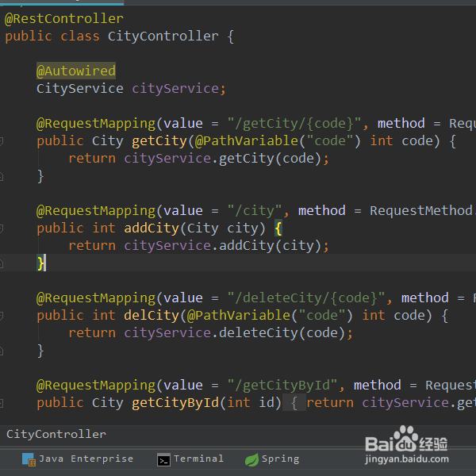Click the getCityById method name in its signature
Image resolution: width=476 pixels, height=476 pixels.
[x=175, y=403]
